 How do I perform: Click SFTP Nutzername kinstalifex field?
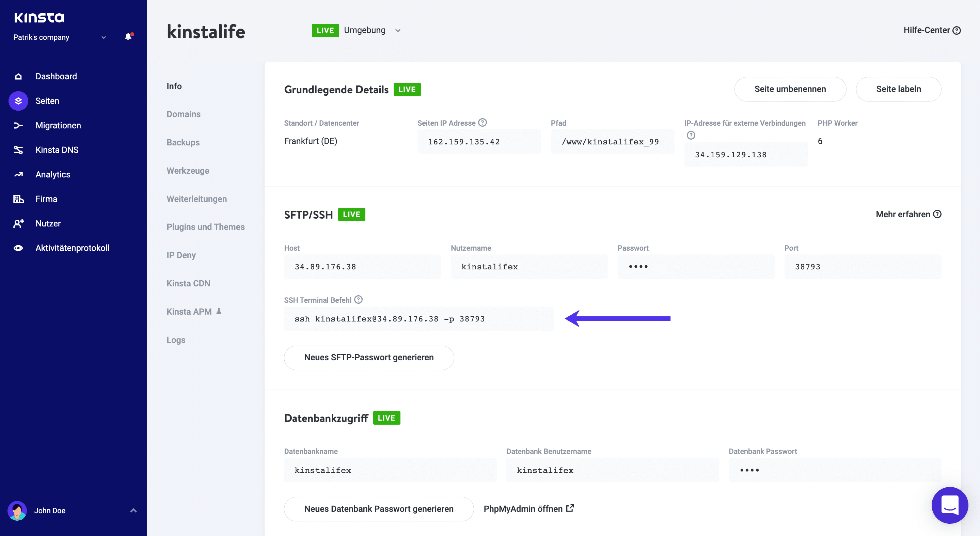point(529,267)
